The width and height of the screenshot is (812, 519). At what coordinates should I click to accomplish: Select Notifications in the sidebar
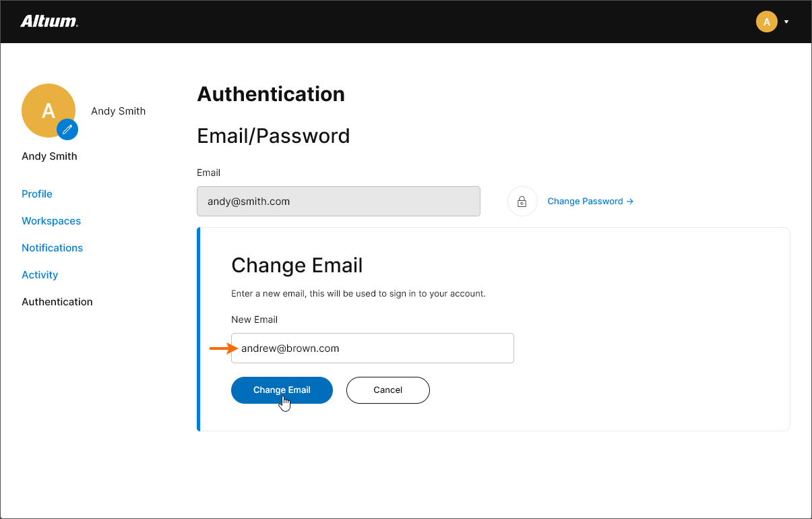52,248
